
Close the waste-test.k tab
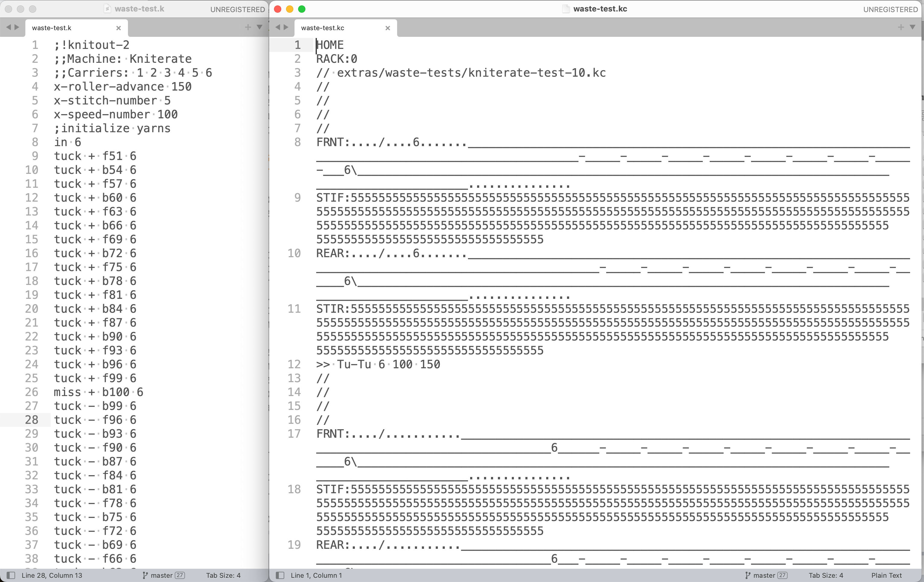pos(119,28)
